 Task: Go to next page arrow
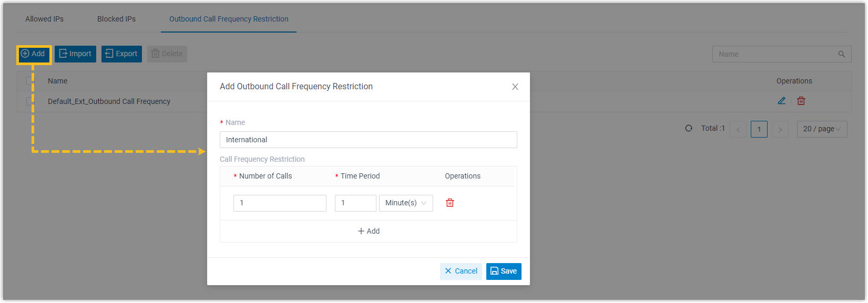[x=780, y=129]
